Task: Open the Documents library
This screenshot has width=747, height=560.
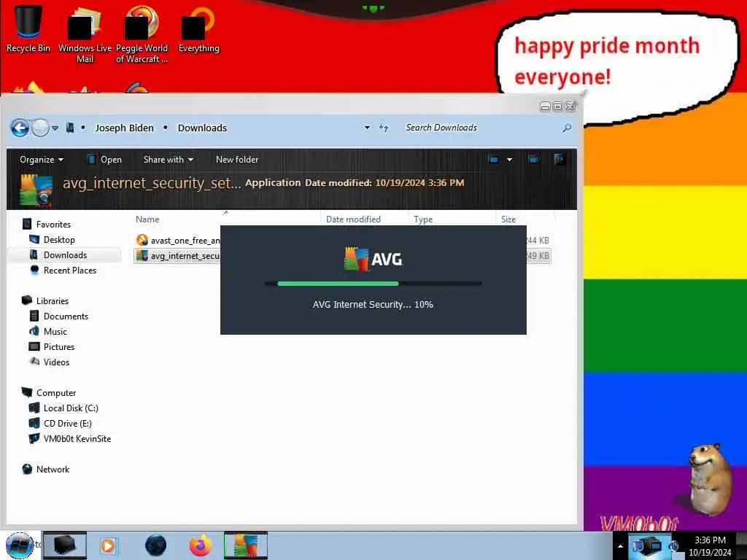Action: pyautogui.click(x=59, y=316)
